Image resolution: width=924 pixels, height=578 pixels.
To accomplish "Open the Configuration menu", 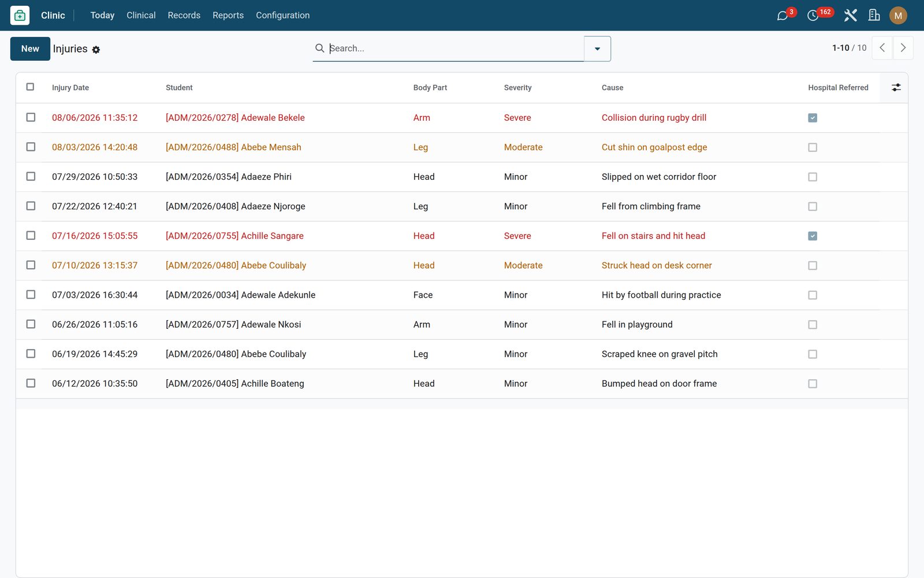I will click(283, 15).
